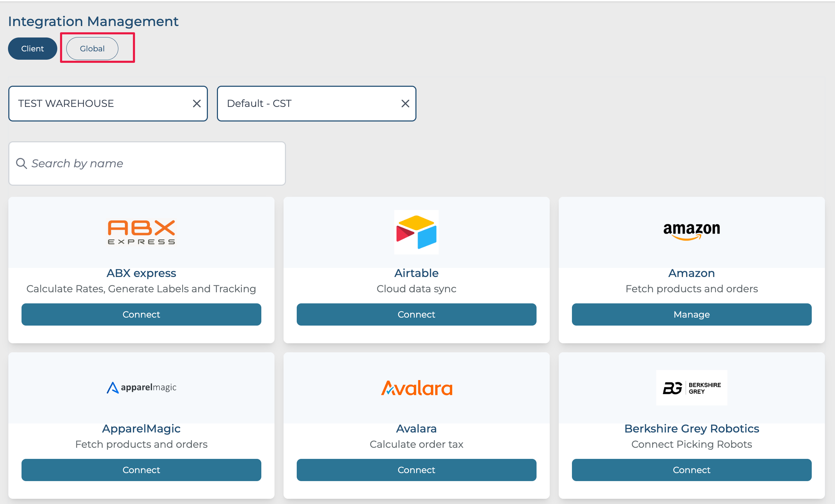Screen dimensions: 835x504
Task: Connect the Avalara integration
Action: tap(416, 470)
